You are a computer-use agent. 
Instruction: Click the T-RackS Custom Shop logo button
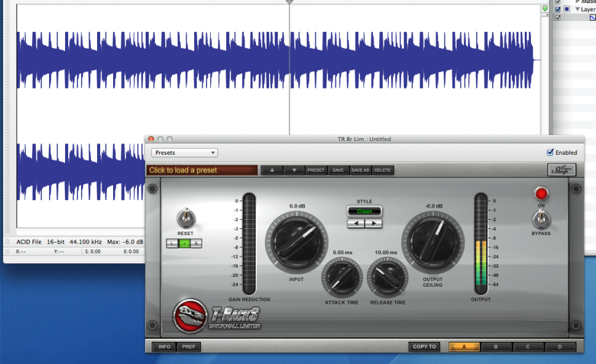point(562,169)
